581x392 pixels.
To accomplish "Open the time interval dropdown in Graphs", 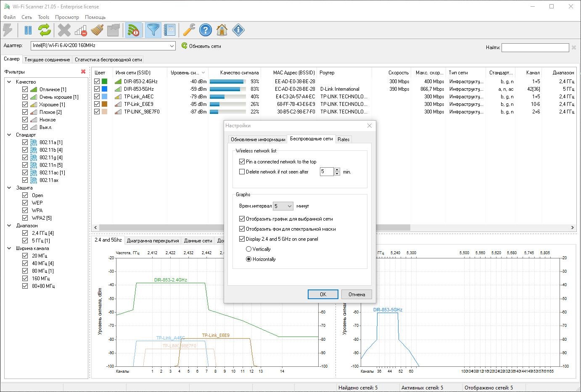I will pyautogui.click(x=283, y=206).
